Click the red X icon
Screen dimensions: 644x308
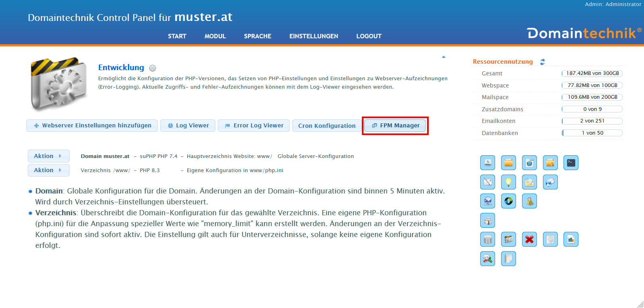point(530,239)
